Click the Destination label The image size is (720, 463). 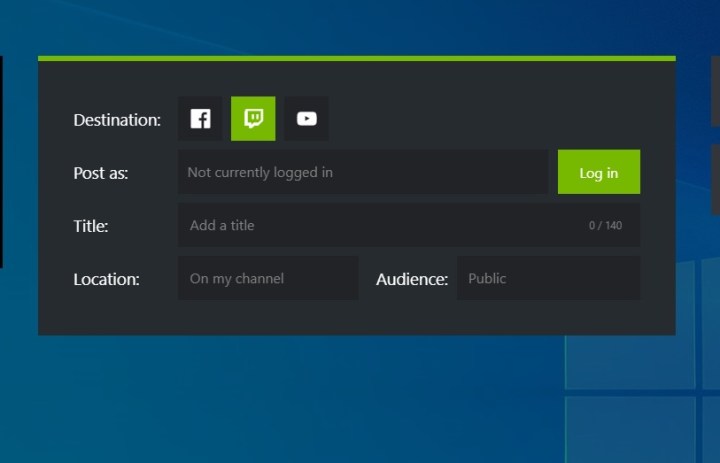coord(117,120)
